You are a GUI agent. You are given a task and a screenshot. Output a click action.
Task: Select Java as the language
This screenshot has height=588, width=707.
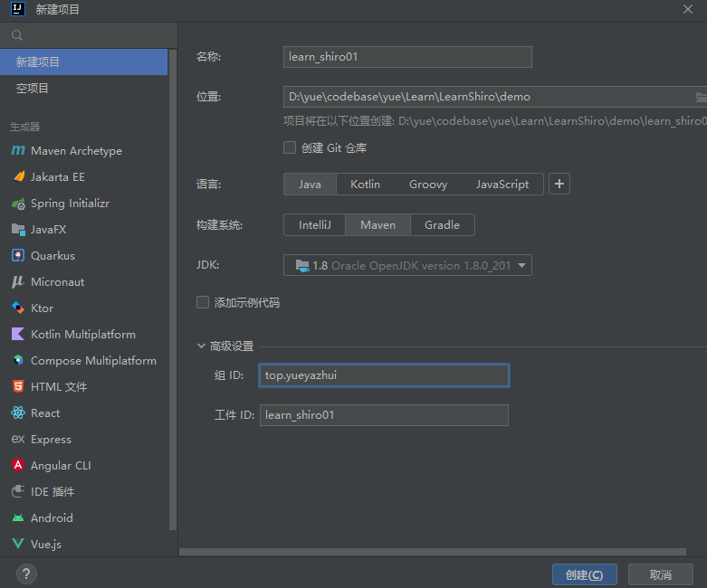tap(310, 185)
